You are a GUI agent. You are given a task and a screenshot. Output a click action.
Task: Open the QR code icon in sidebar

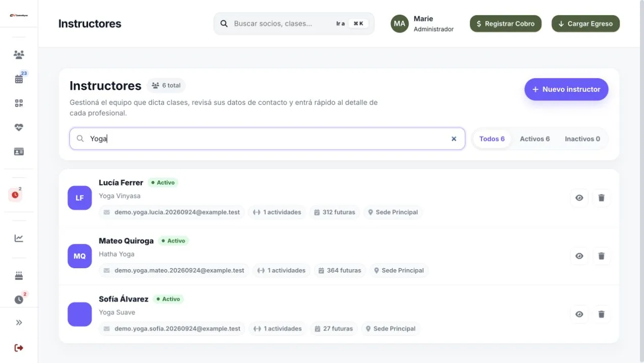19,103
